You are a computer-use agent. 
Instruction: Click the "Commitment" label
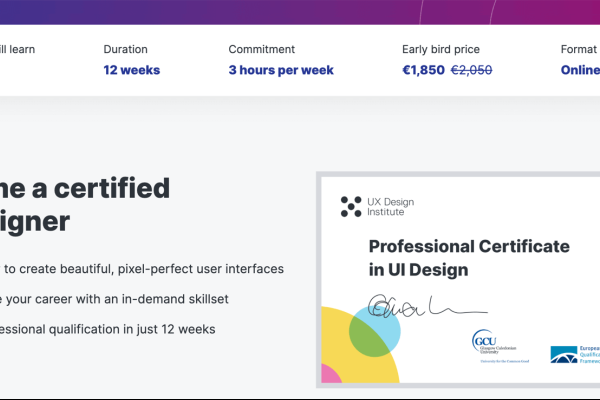(261, 49)
